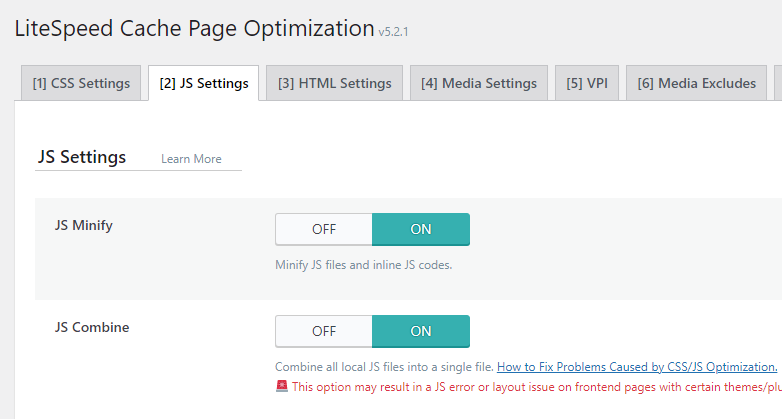Click the red JS error warning message
The height and width of the screenshot is (419, 782).
[x=537, y=387]
